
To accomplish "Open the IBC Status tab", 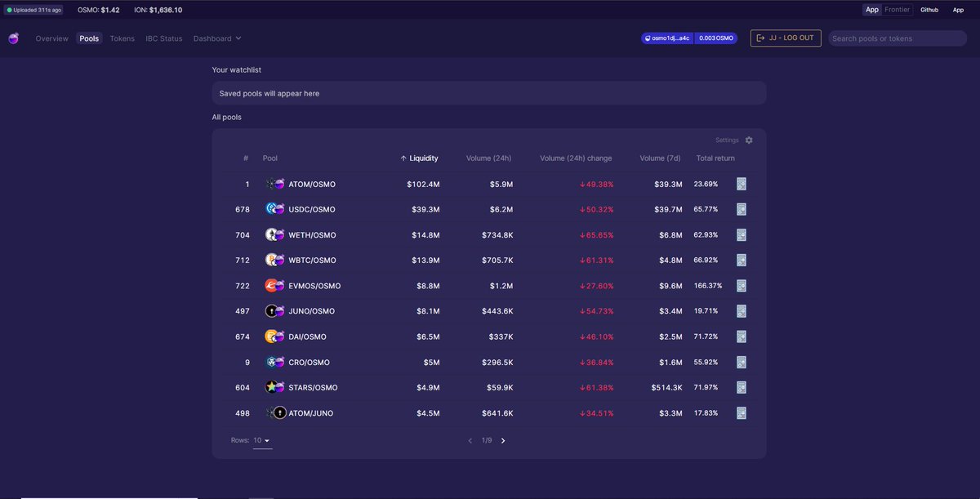I will pos(164,38).
